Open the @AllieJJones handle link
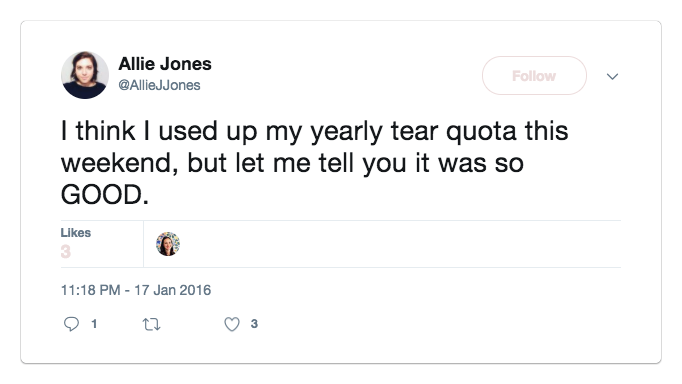This screenshot has height=384, width=682. click(159, 85)
